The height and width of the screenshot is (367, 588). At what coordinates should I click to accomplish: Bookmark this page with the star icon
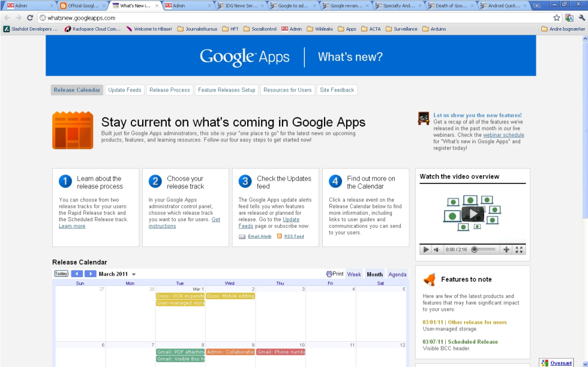pos(556,18)
